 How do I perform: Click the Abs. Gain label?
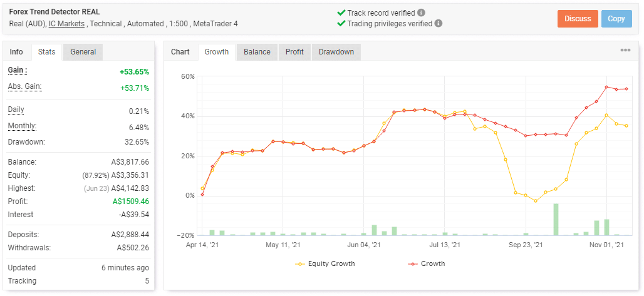[24, 87]
